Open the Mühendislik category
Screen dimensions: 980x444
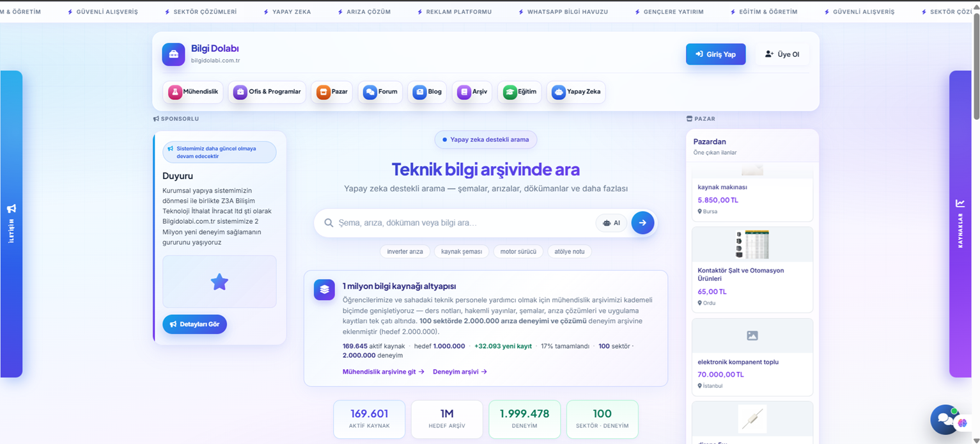193,92
